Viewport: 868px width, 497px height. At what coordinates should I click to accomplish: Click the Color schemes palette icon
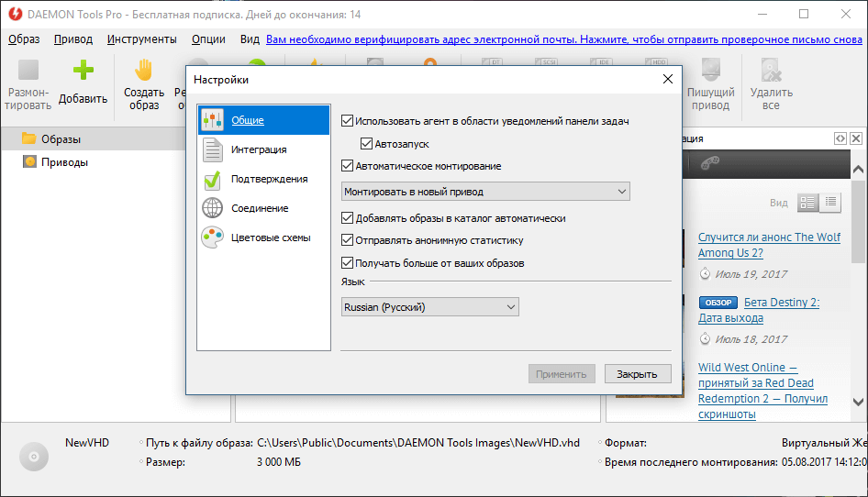213,237
